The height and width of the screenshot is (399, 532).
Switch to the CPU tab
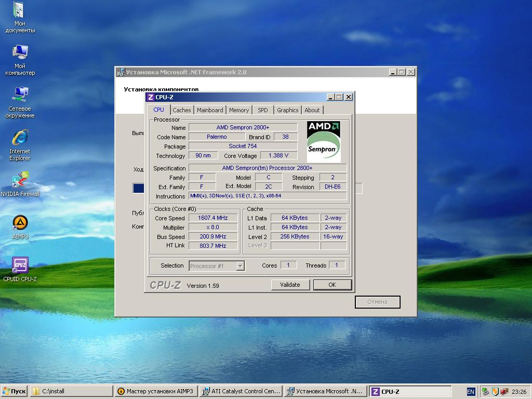pos(158,110)
